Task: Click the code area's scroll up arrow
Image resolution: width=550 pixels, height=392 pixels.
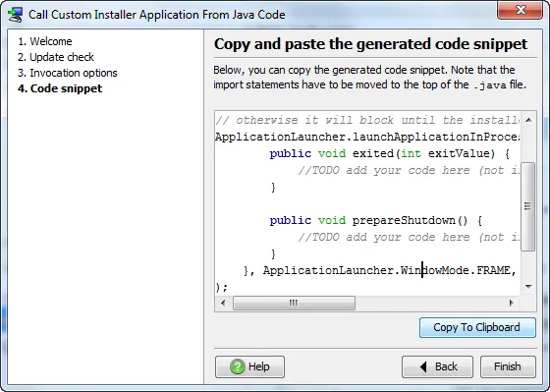Action: click(528, 121)
